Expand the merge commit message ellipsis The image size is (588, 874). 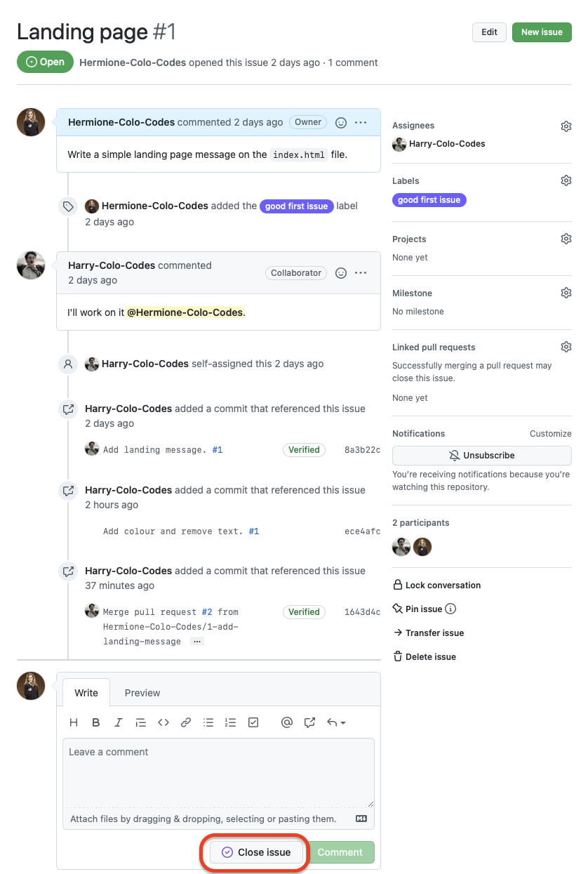point(197,642)
